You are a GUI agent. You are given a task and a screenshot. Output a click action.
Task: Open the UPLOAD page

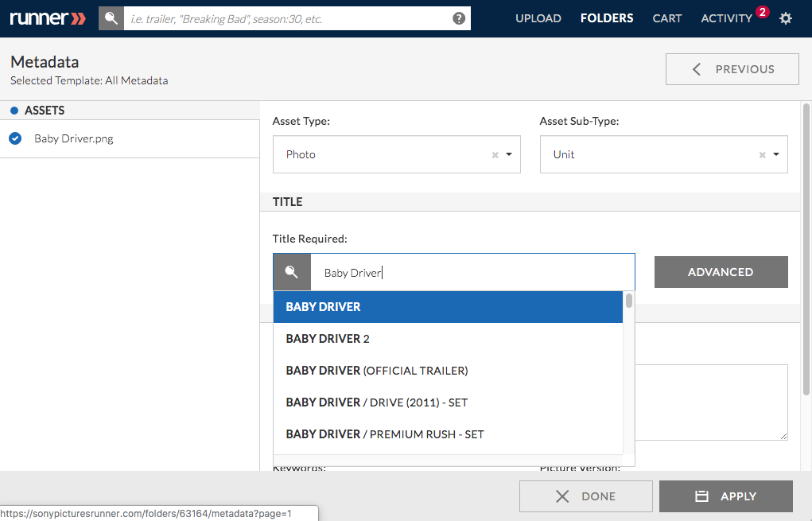click(538, 18)
